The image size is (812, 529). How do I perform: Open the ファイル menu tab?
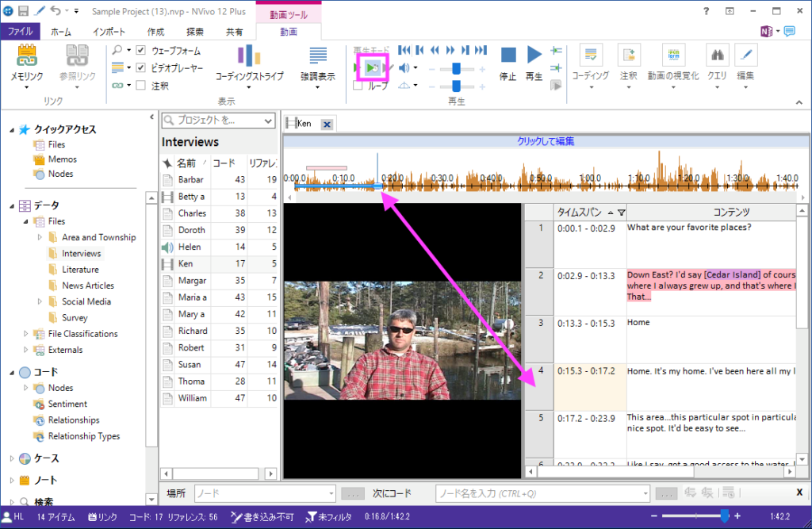click(x=20, y=32)
